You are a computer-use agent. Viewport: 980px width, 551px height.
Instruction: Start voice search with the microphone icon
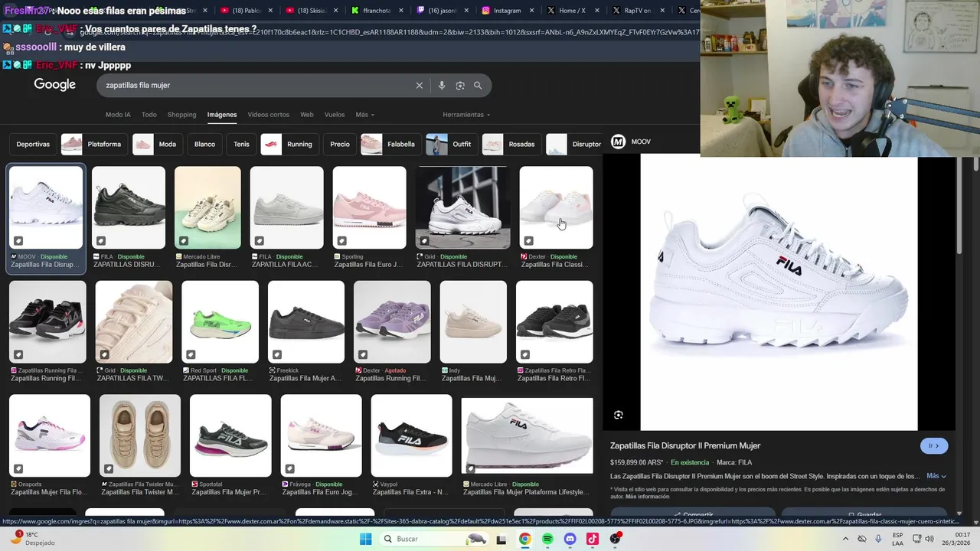click(x=442, y=86)
